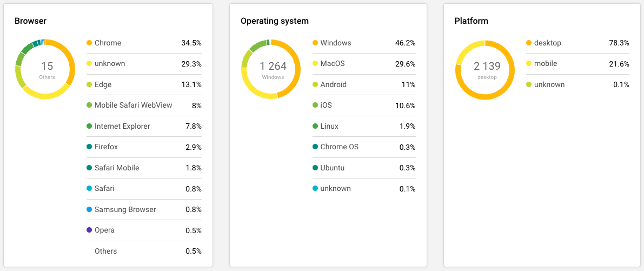Click the yellow mobile legend dot
The image size is (644, 271).
click(529, 64)
